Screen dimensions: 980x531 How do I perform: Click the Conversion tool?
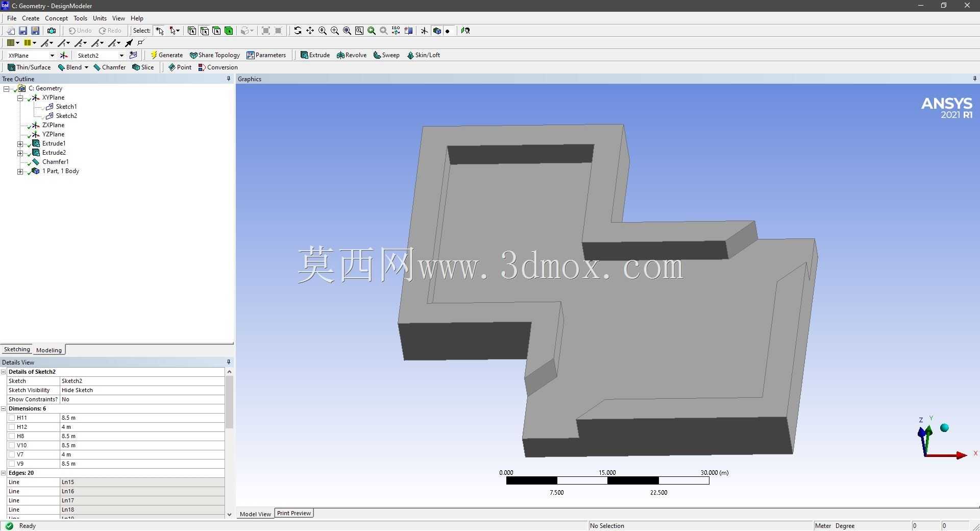[x=218, y=67]
